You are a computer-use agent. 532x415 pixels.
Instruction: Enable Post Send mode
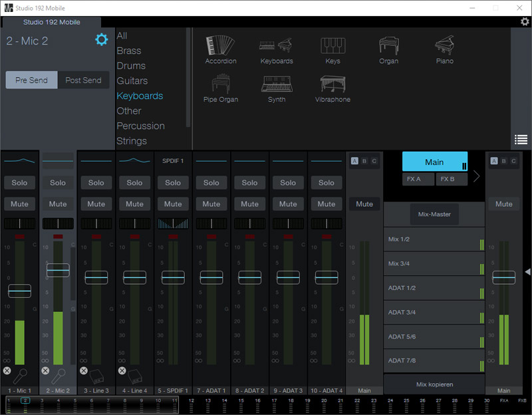coord(83,80)
